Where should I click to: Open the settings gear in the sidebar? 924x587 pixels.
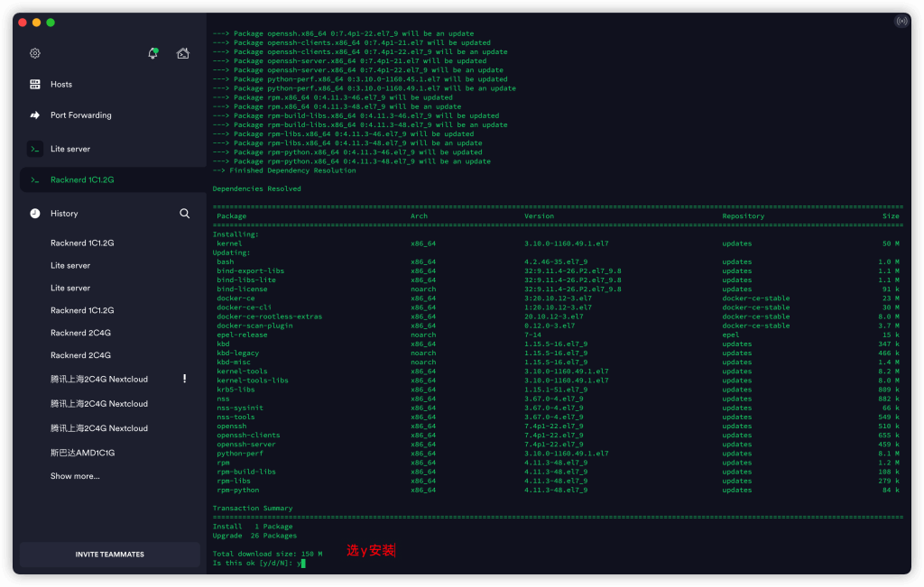coord(35,53)
